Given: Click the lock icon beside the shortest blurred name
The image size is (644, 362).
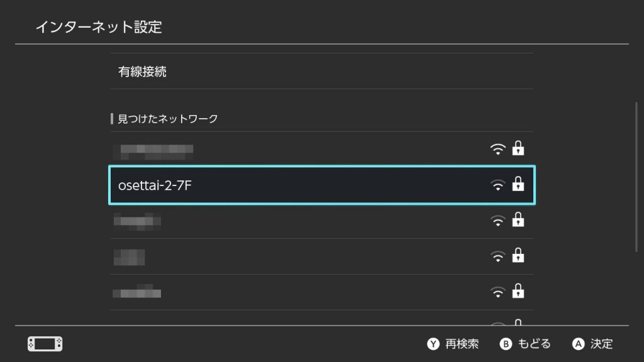Looking at the screenshot, I should [518, 255].
